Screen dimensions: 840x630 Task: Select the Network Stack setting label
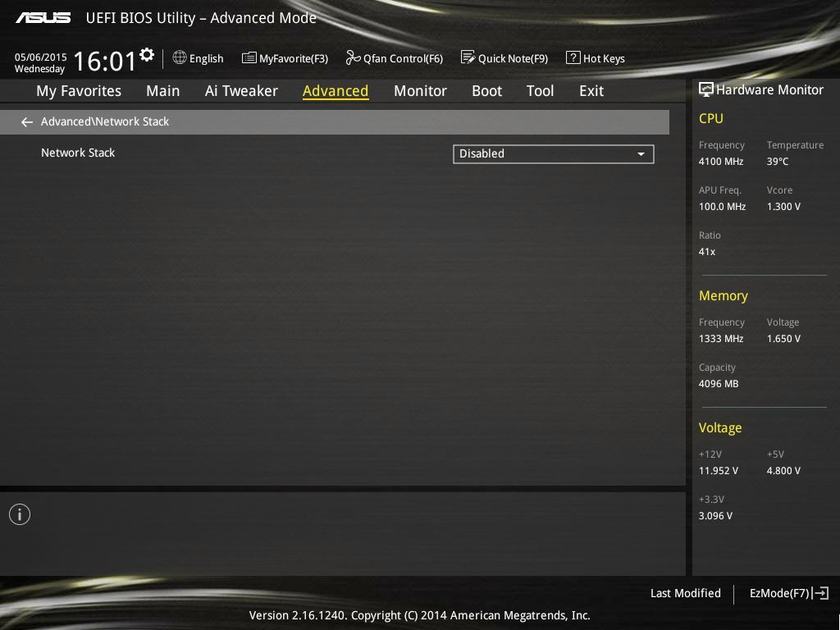tap(78, 153)
